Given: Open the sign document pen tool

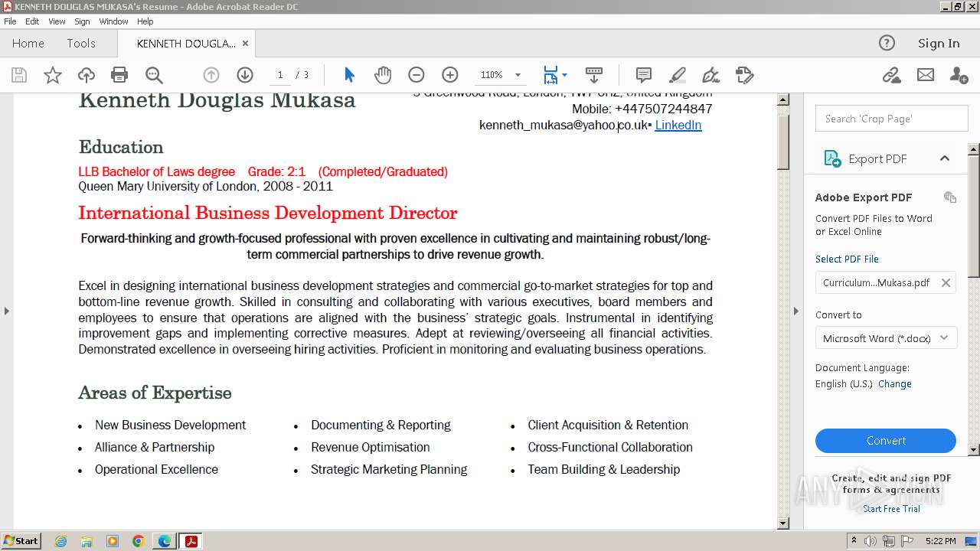Looking at the screenshot, I should click(711, 75).
